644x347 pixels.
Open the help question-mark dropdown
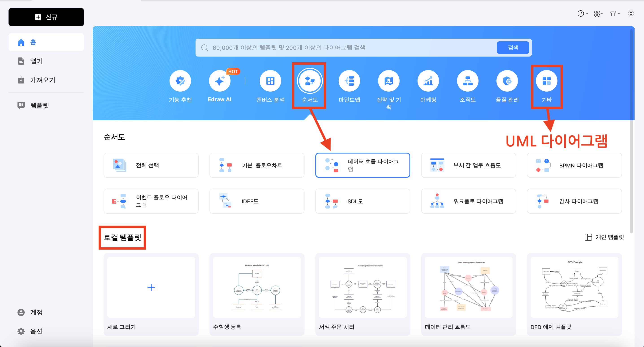coord(583,13)
